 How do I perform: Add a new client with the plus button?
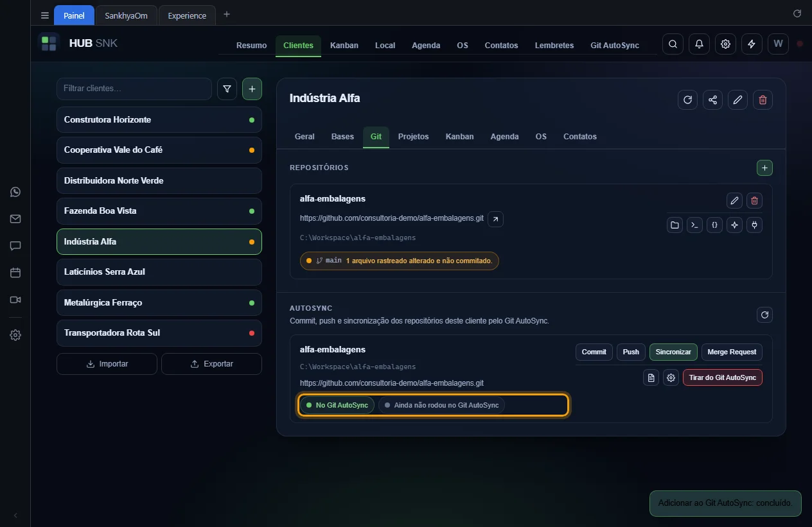coord(252,89)
